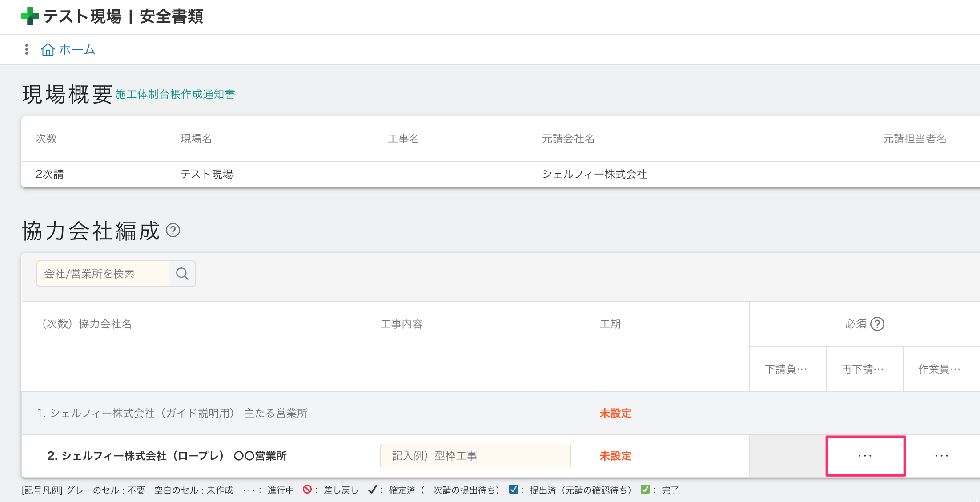Open 作業員 progress cell in row 2
The width and height of the screenshot is (980, 502).
941,456
